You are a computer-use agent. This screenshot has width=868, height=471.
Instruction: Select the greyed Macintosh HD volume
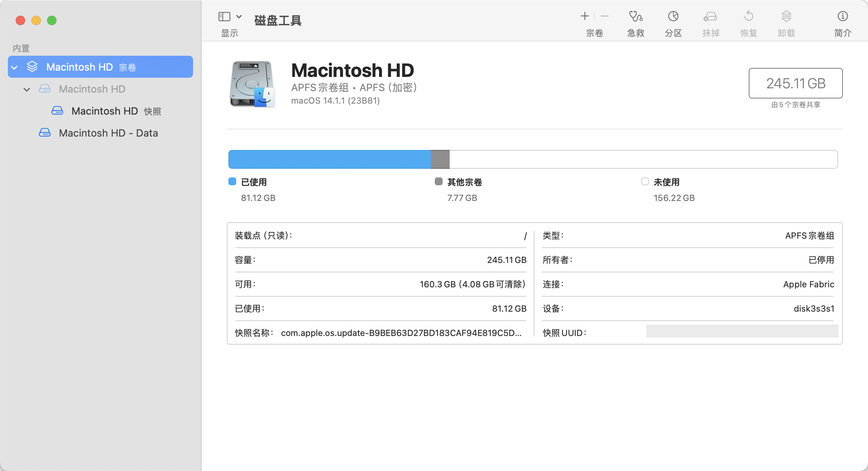92,89
